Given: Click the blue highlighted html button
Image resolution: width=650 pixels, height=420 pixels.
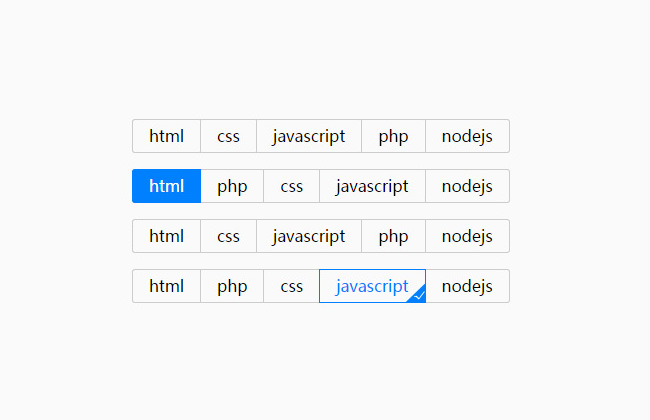Looking at the screenshot, I should pyautogui.click(x=167, y=186).
